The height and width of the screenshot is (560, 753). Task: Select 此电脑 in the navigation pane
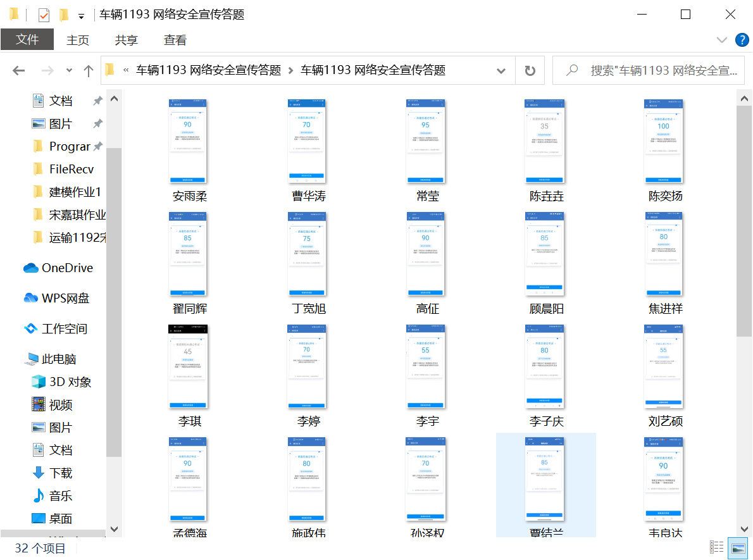point(58,359)
